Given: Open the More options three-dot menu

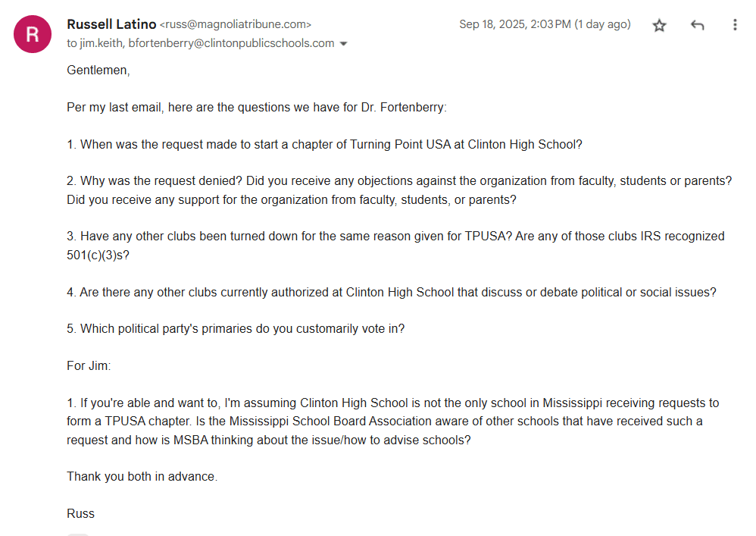Looking at the screenshot, I should 734,25.
